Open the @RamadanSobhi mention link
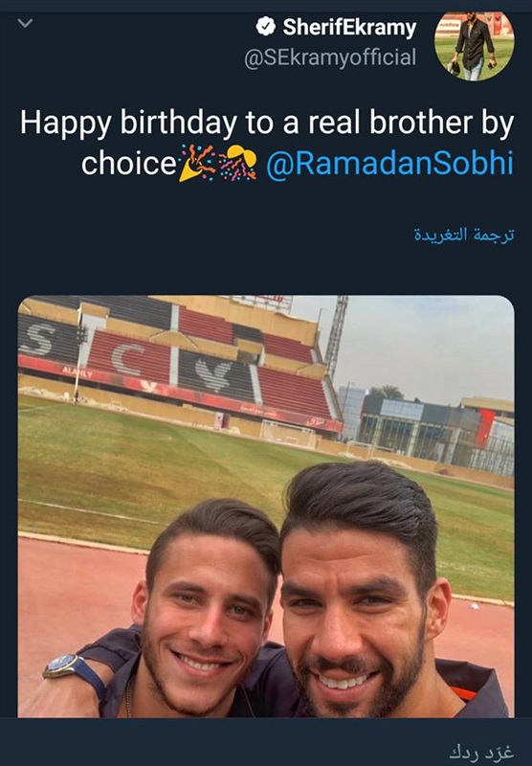 point(390,164)
